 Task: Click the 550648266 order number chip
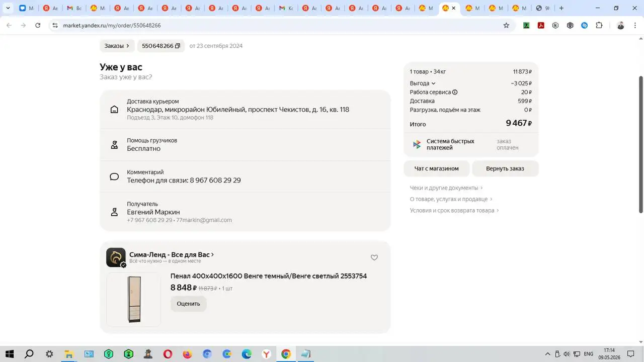tap(160, 46)
